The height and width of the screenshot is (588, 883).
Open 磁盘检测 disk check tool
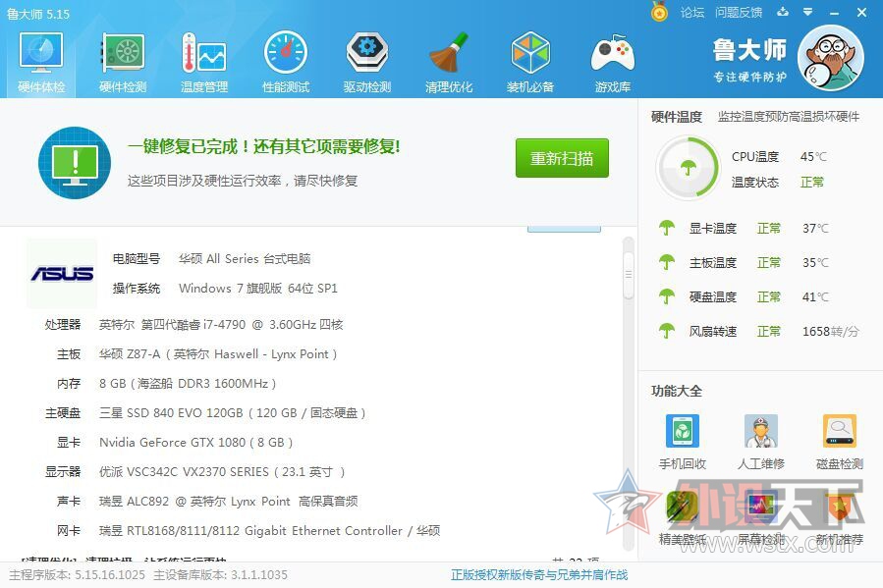click(839, 442)
